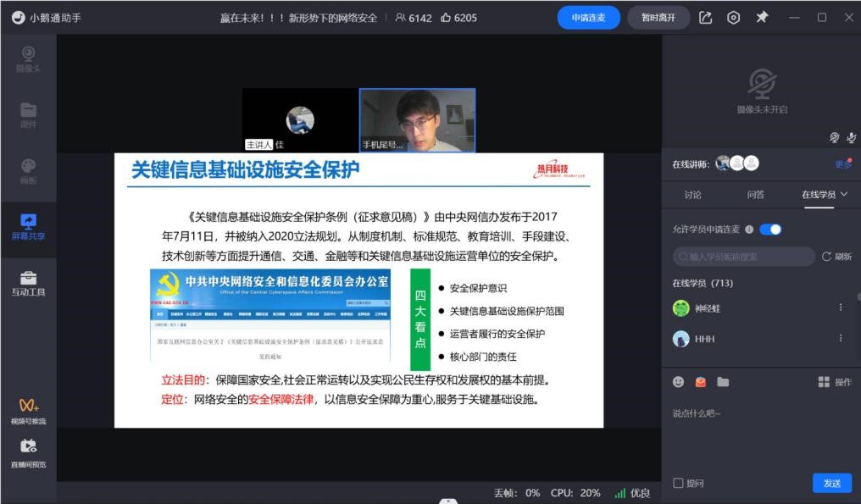This screenshot has height=504, width=861.
Task: Open the hexagon settings icon
Action: tap(734, 18)
